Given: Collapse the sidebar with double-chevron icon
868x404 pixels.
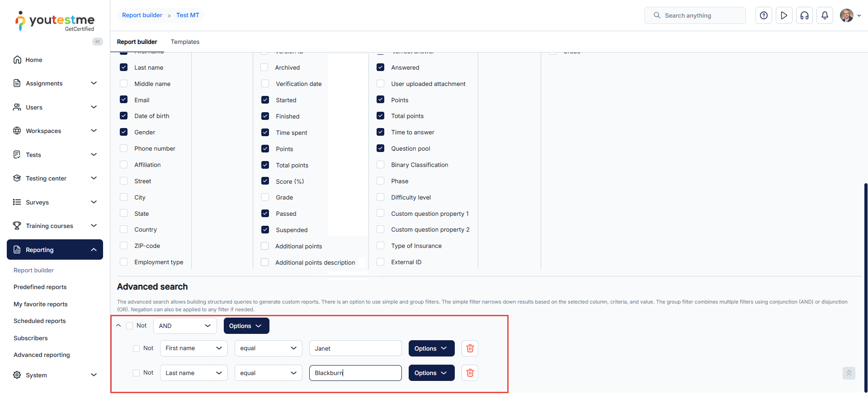Looking at the screenshot, I should tap(97, 42).
